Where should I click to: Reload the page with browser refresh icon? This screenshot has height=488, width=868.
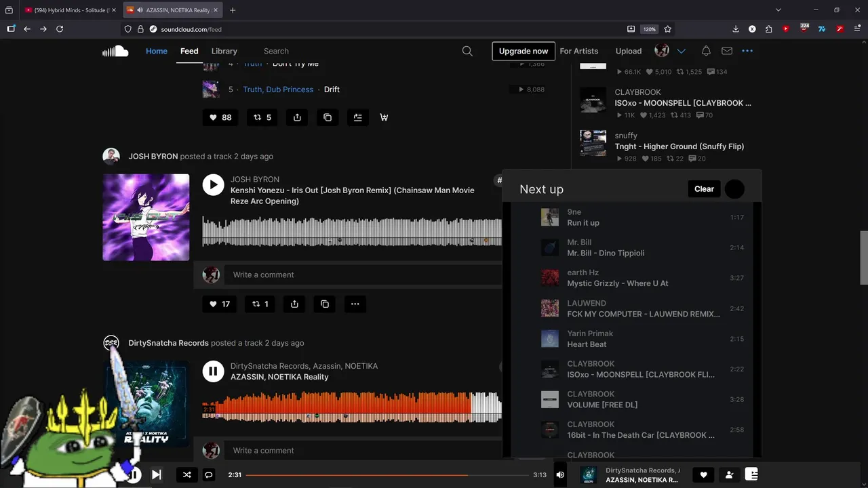pos(60,29)
